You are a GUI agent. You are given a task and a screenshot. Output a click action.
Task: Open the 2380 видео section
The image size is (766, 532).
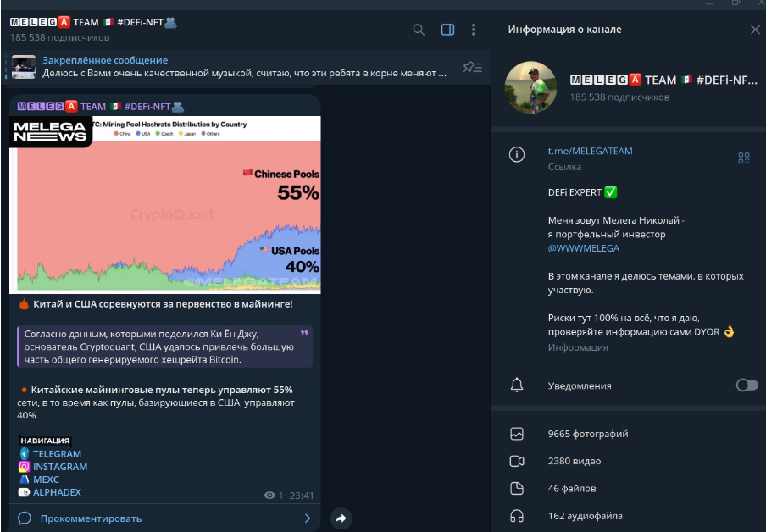[628, 461]
